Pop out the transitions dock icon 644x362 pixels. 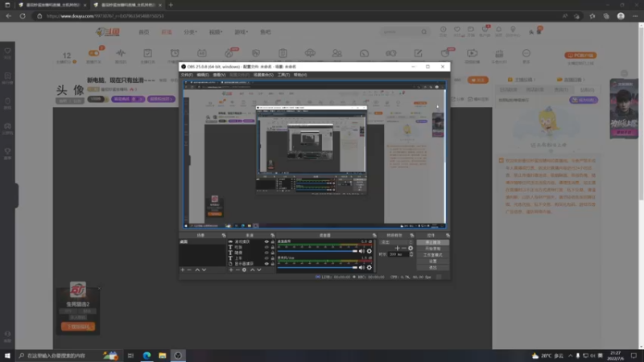coord(412,235)
